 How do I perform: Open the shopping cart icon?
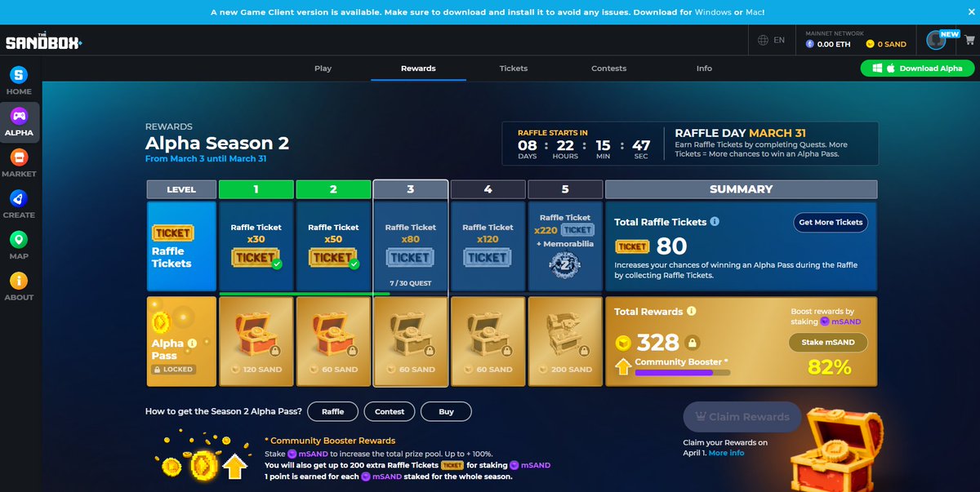(969, 39)
